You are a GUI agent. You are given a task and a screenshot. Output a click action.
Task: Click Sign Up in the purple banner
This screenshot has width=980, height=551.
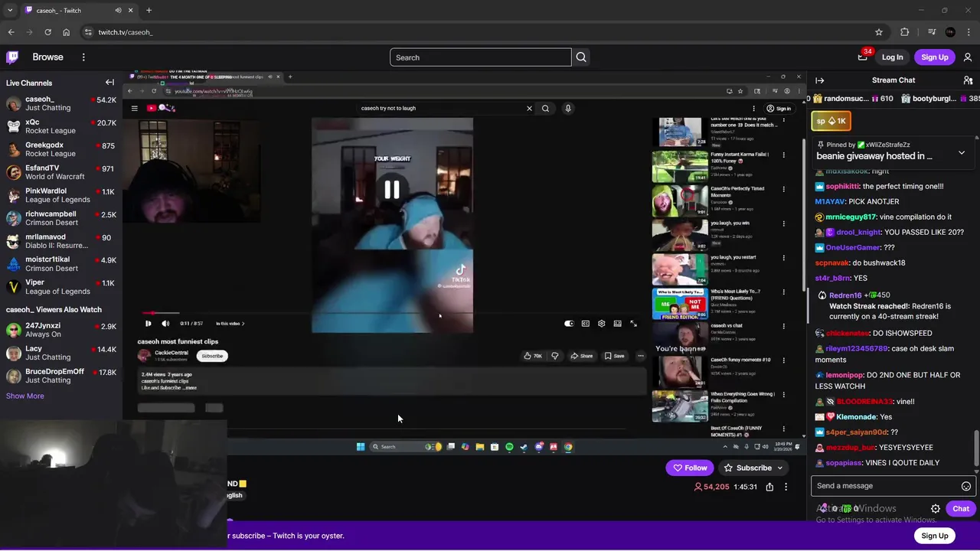point(934,536)
